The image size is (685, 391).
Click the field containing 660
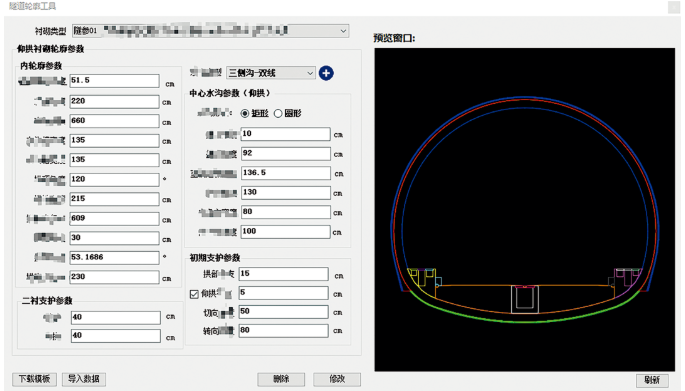pos(114,121)
